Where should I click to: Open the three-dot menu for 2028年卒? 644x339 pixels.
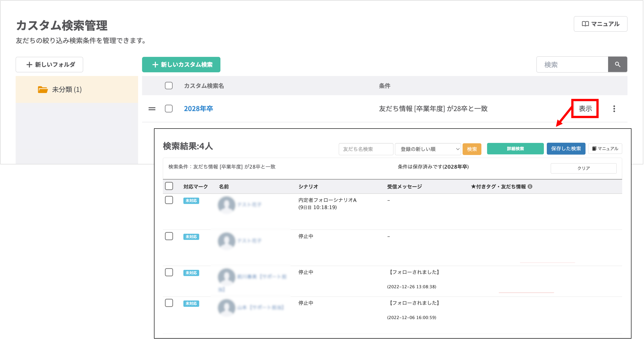click(614, 109)
